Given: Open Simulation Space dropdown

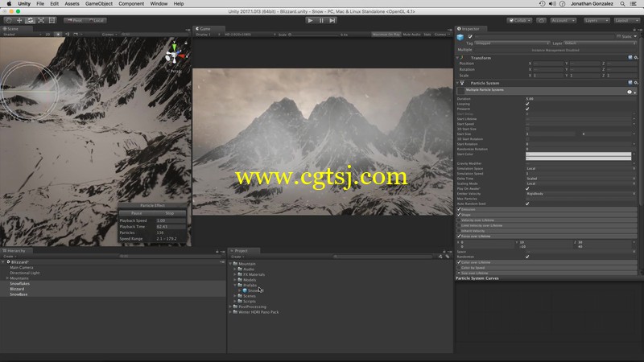Looking at the screenshot, I should click(x=580, y=169).
